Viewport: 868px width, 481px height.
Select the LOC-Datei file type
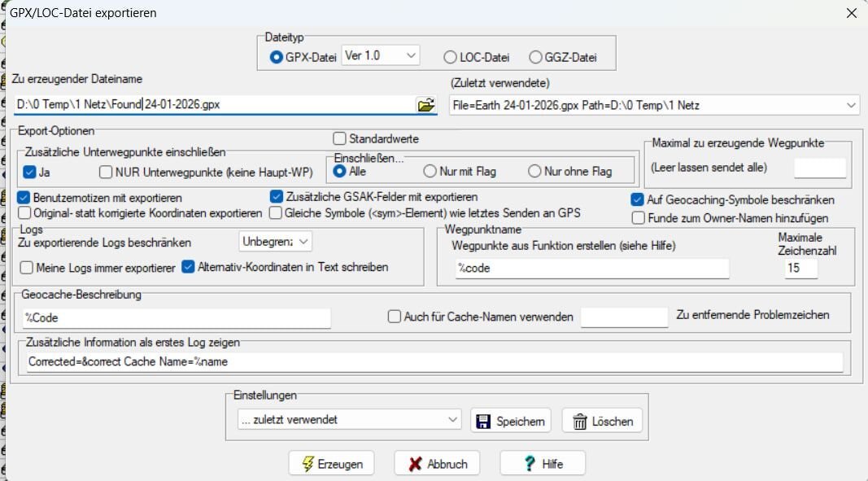pyautogui.click(x=450, y=57)
